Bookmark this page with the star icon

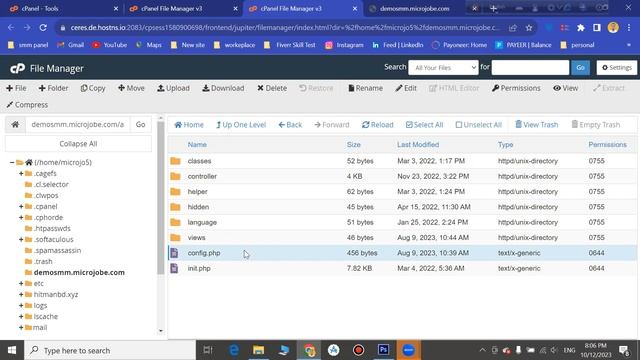(x=529, y=28)
